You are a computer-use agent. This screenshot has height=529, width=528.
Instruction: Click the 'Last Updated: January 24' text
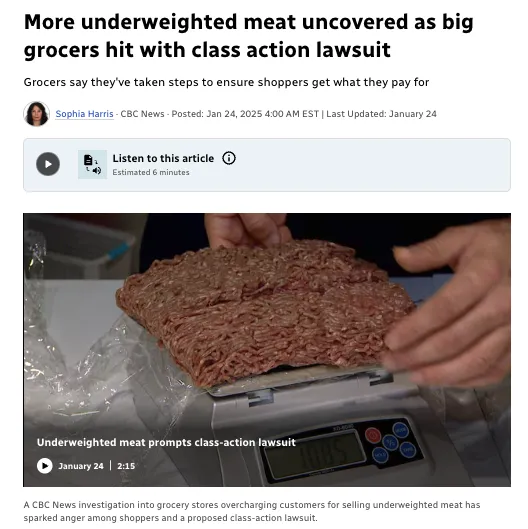point(381,114)
